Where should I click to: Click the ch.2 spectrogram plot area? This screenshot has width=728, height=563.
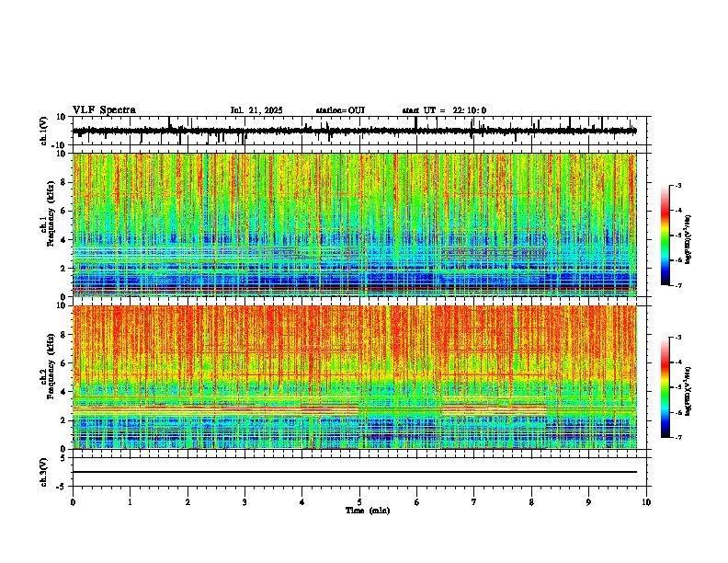(355, 377)
